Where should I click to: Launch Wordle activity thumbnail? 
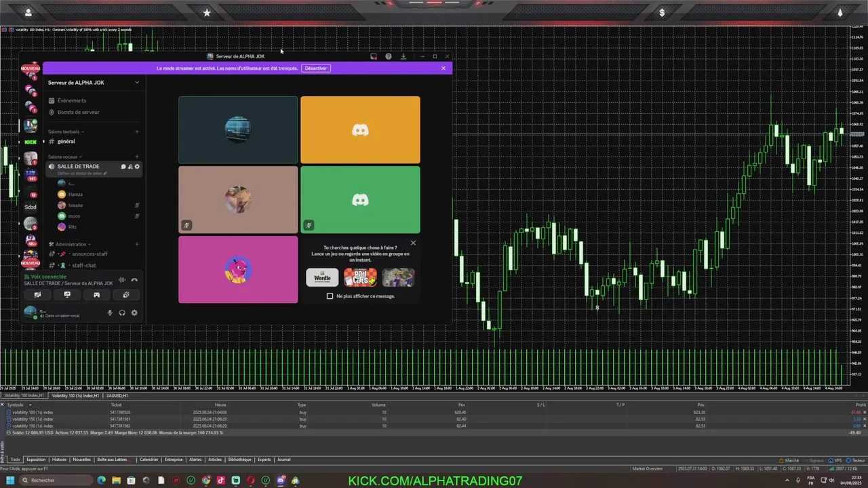point(322,277)
